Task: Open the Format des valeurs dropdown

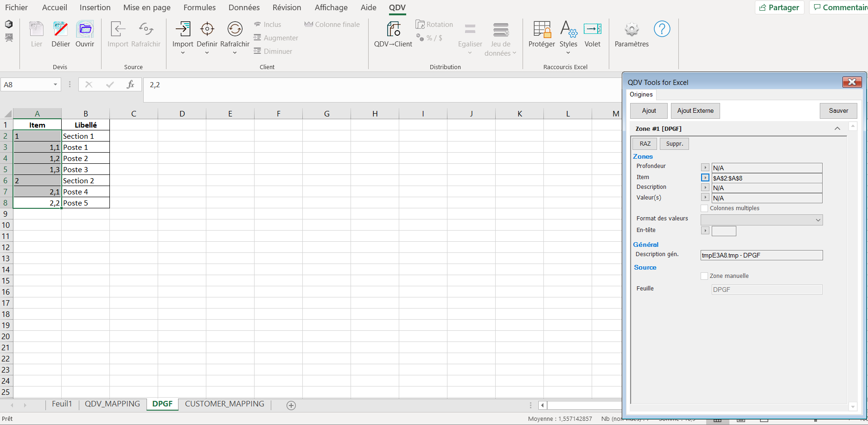Action: [761, 220]
